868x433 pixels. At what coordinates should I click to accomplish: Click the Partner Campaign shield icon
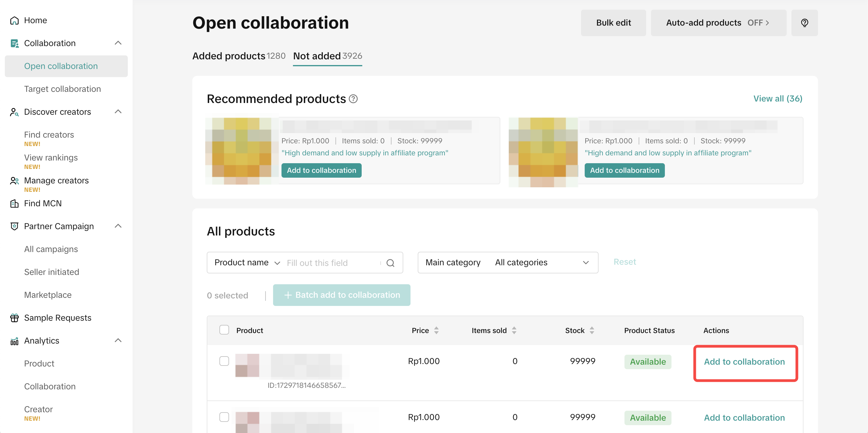(x=14, y=226)
